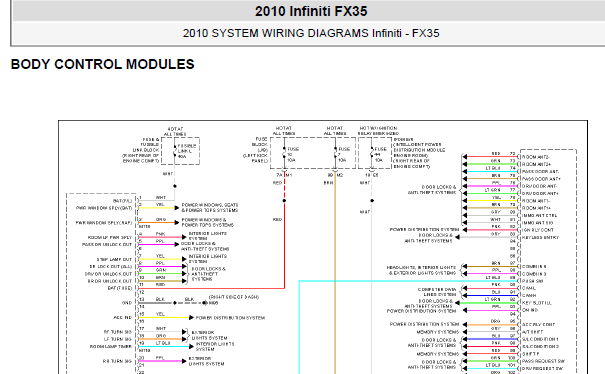
Task: Click the 'DR LOCK OUT (ALL)' pin label
Action: tap(111, 267)
